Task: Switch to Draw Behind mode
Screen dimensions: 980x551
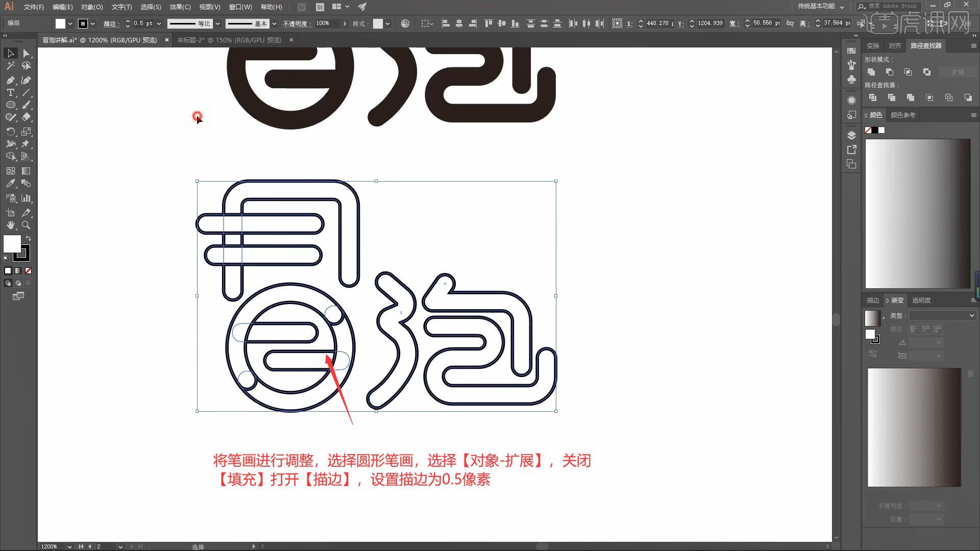Action: [18, 283]
